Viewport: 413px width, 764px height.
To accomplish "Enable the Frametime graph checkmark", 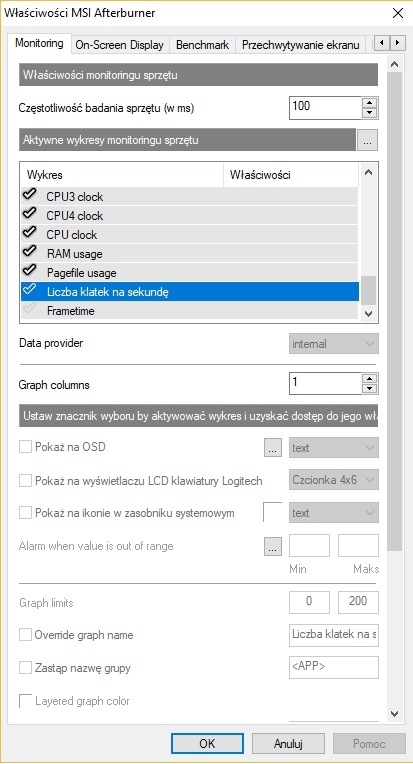I will (30, 309).
